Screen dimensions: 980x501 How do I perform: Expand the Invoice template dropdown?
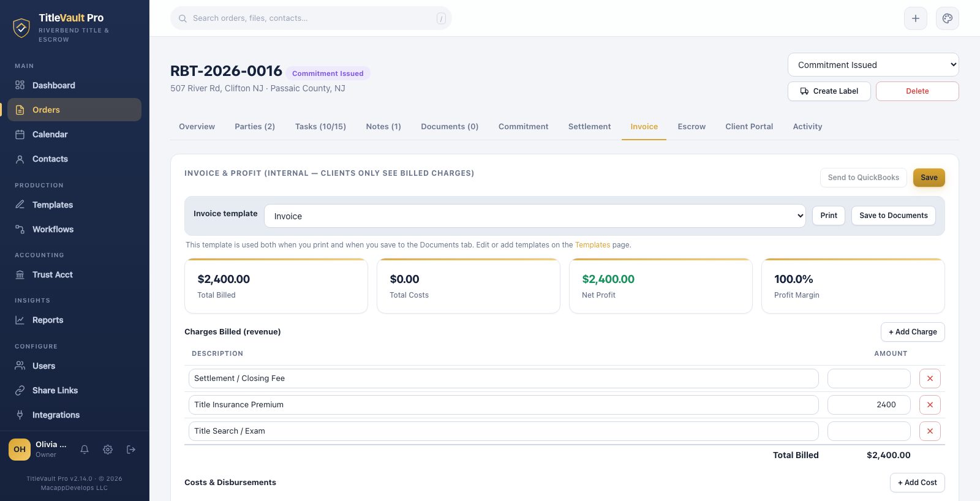click(x=535, y=216)
